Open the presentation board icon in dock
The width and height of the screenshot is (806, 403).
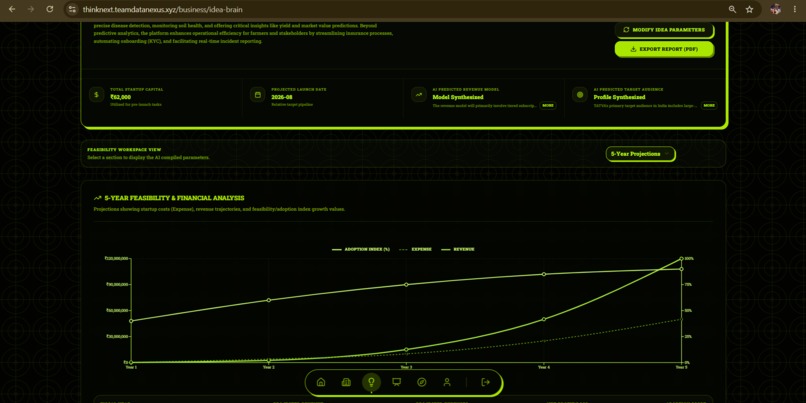(396, 382)
